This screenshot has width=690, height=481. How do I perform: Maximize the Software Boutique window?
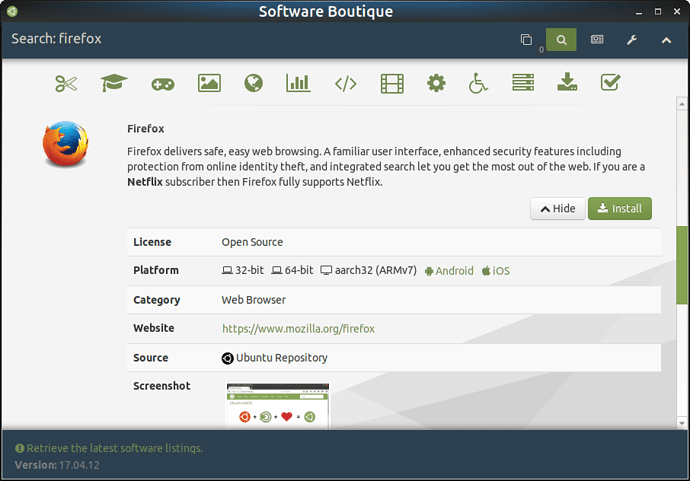point(658,11)
